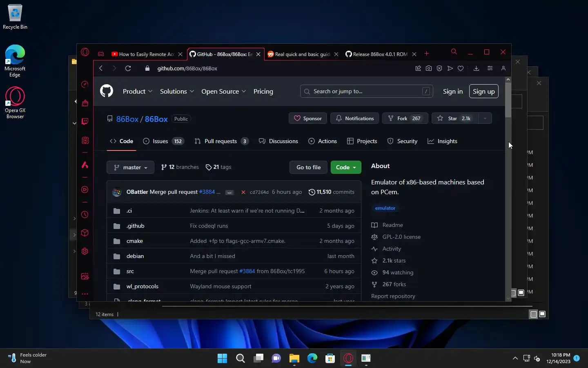
Task: Open the Opera GX main menu logo
Action: click(85, 52)
